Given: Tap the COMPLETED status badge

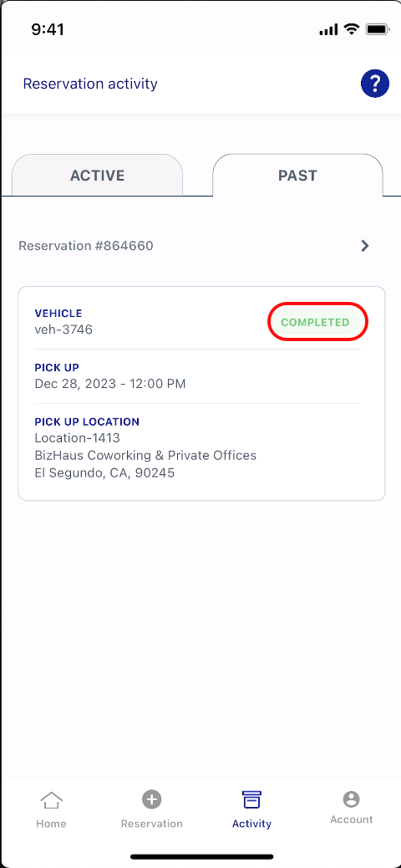Looking at the screenshot, I should point(315,322).
